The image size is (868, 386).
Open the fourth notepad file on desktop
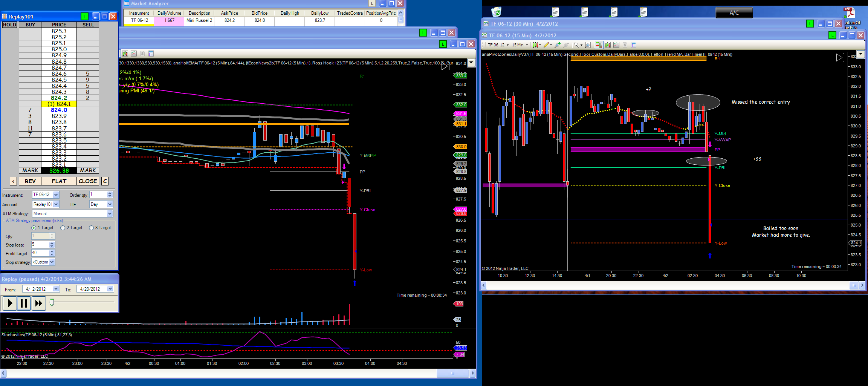[x=643, y=12]
